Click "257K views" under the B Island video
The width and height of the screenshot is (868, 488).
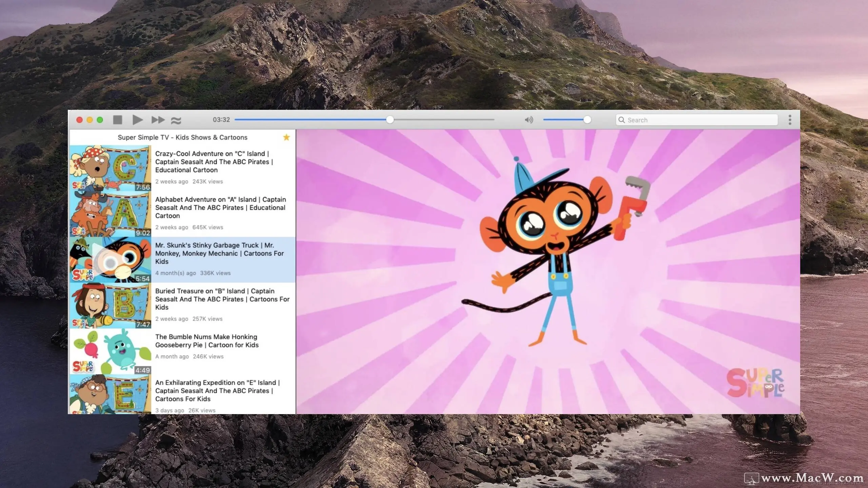click(x=207, y=319)
